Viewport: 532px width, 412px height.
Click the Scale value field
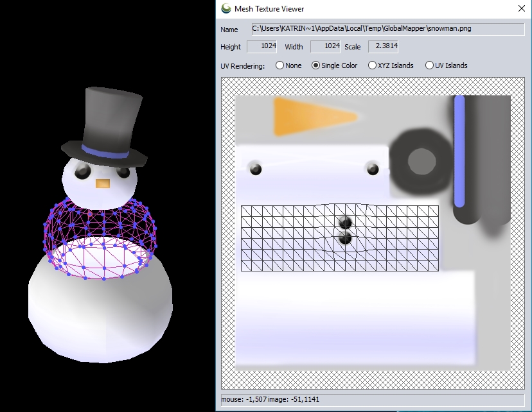tap(382, 47)
